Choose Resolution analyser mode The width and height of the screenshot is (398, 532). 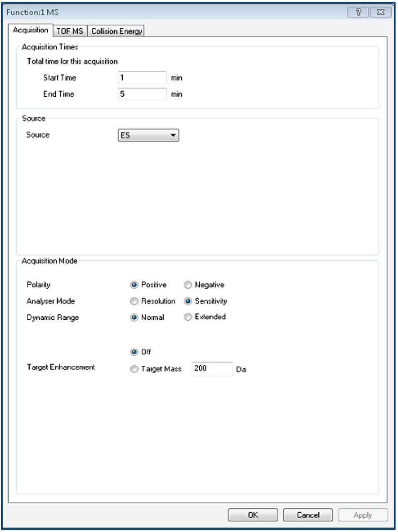coord(134,301)
